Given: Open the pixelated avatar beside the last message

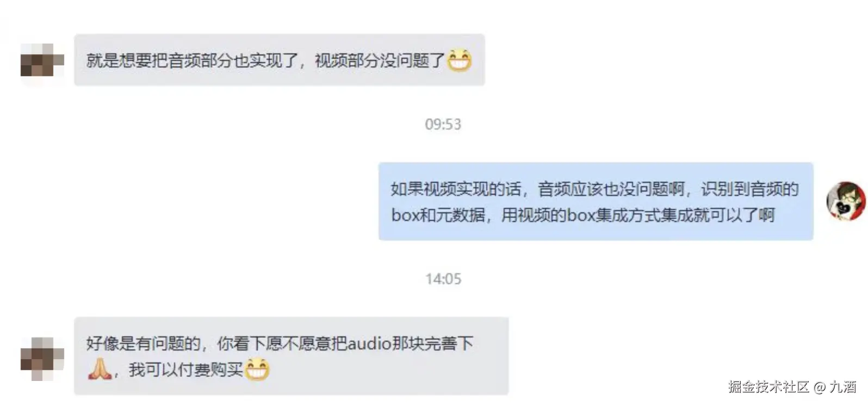Looking at the screenshot, I should (x=42, y=358).
